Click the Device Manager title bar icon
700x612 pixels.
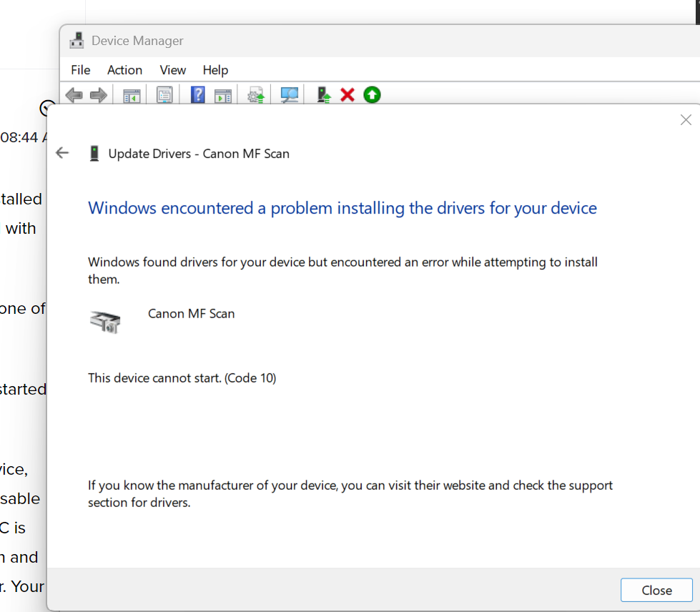(x=77, y=41)
